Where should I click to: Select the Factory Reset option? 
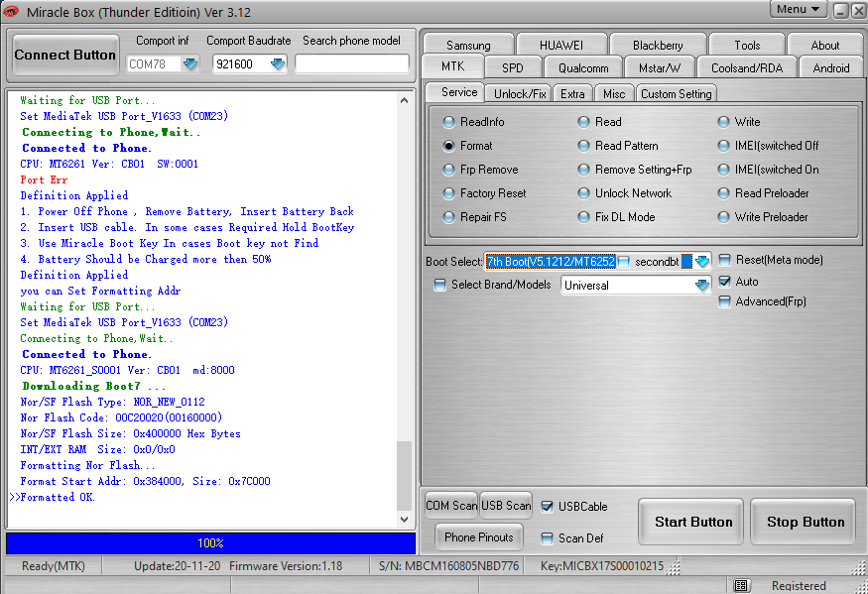pos(448,193)
